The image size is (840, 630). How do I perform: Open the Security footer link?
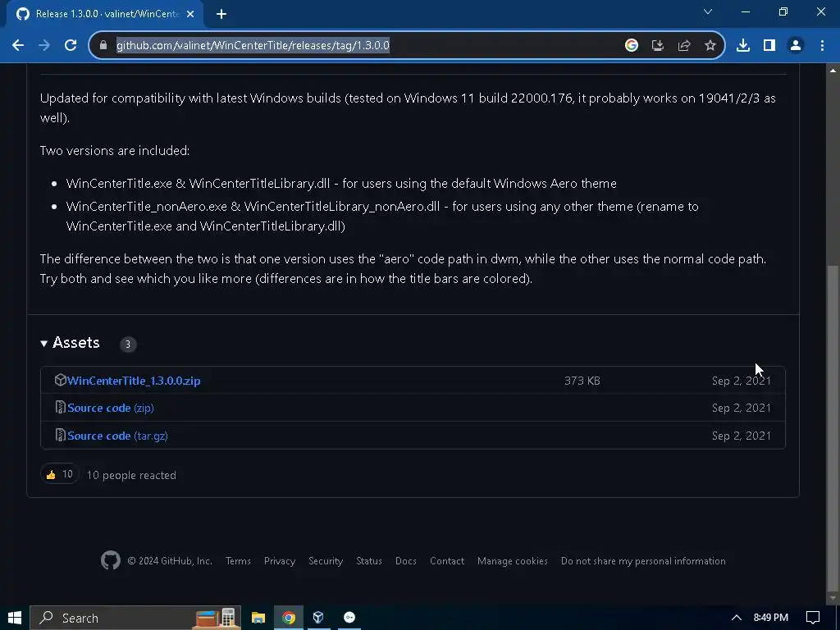(326, 561)
